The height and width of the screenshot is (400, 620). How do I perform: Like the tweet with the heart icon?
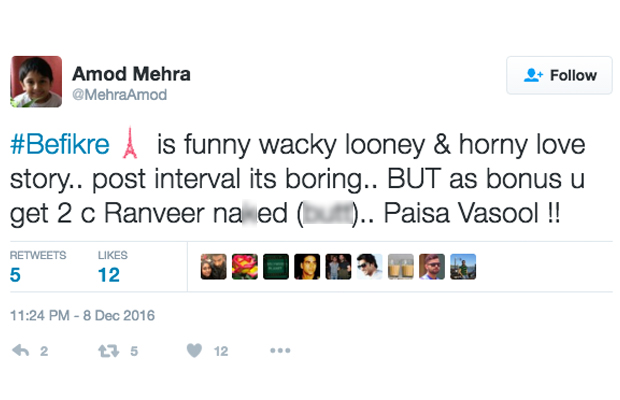click(x=195, y=351)
